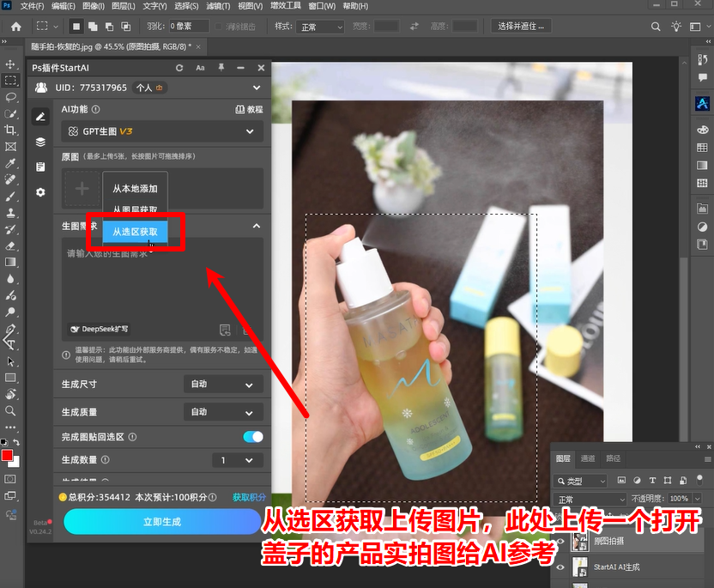714x588 pixels.
Task: Toggle the layer filter on/off dot
Action: tap(700, 478)
